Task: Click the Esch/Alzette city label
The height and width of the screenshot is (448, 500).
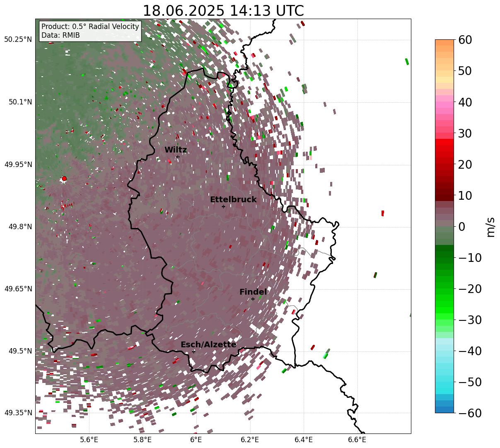Action: point(208,345)
